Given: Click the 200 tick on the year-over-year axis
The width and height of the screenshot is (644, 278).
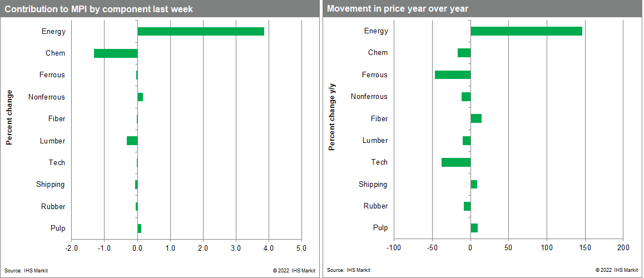Looking at the screenshot, I should pos(623,247).
